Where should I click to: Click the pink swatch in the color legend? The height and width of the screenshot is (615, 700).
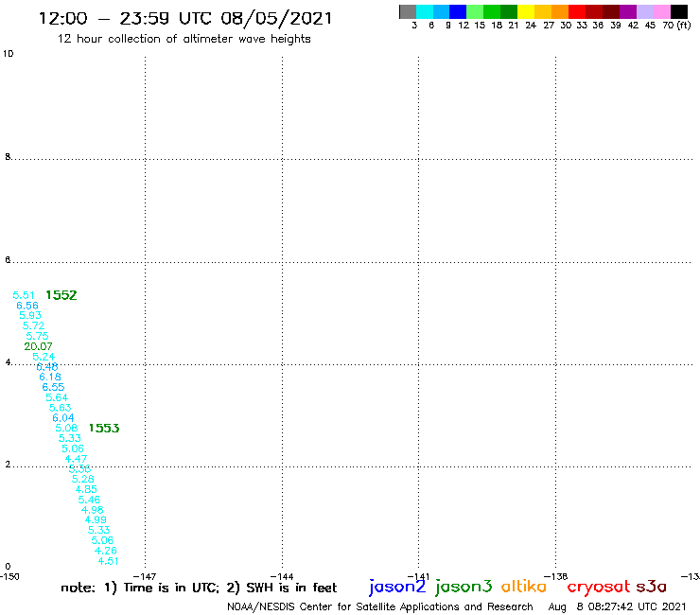pos(661,11)
